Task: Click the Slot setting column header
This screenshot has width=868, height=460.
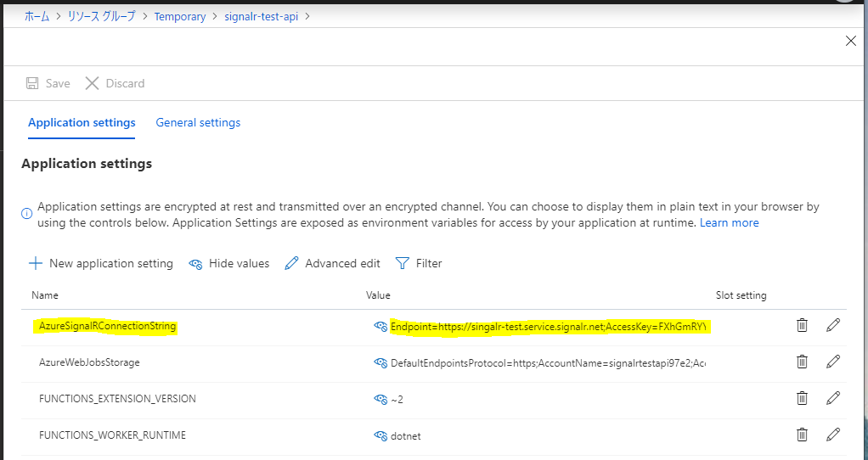Action: [741, 295]
